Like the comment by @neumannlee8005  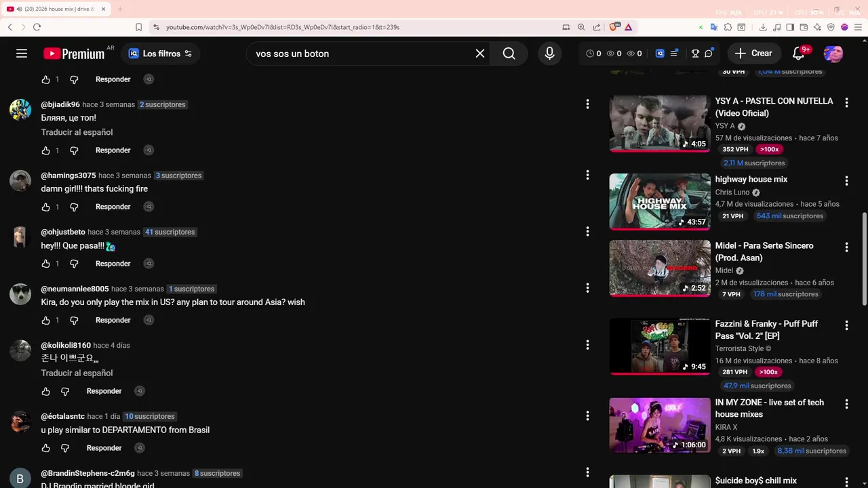(x=45, y=320)
